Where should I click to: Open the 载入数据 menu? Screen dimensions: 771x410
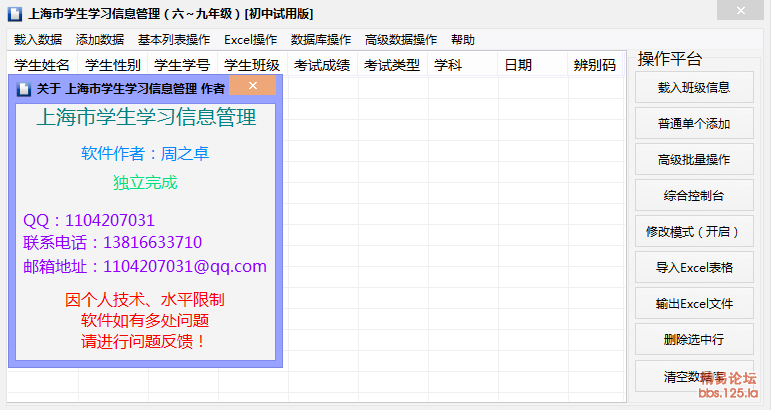(38, 40)
